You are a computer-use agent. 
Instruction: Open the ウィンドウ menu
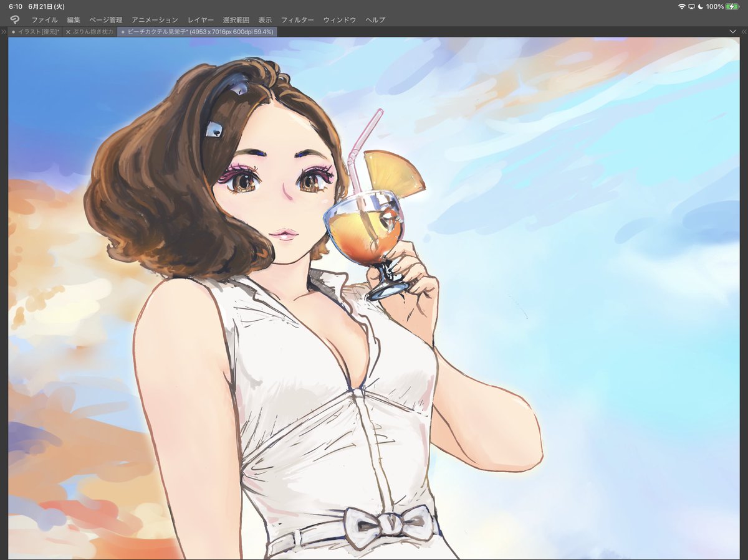tap(340, 20)
